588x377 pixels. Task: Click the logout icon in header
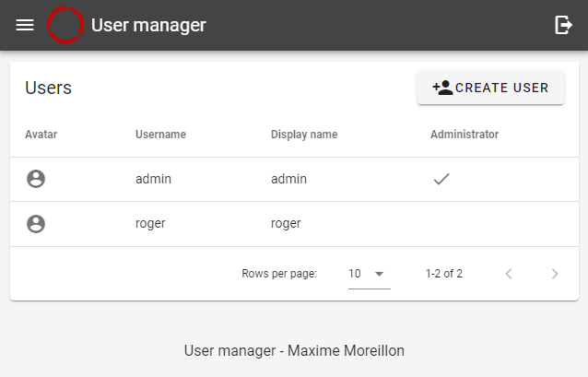pos(563,25)
